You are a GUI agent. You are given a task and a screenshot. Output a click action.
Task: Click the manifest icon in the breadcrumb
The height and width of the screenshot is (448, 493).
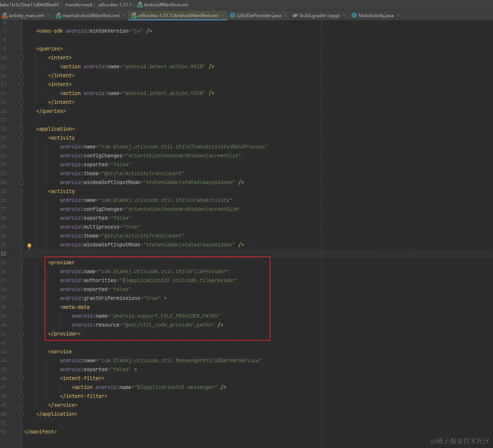pos(140,5)
